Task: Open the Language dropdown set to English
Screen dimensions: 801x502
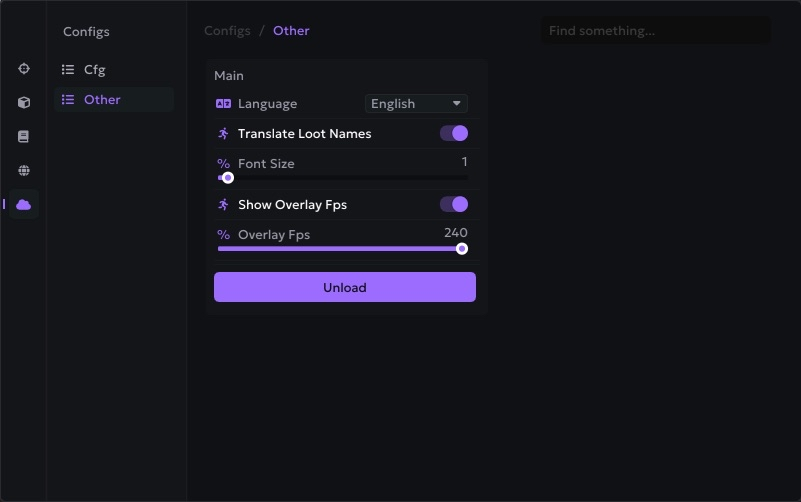Action: point(416,104)
